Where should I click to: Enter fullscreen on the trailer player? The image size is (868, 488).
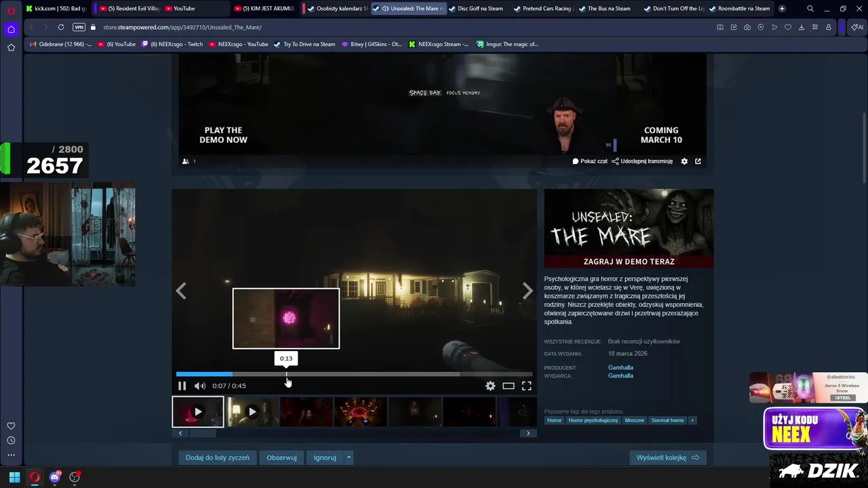point(526,386)
